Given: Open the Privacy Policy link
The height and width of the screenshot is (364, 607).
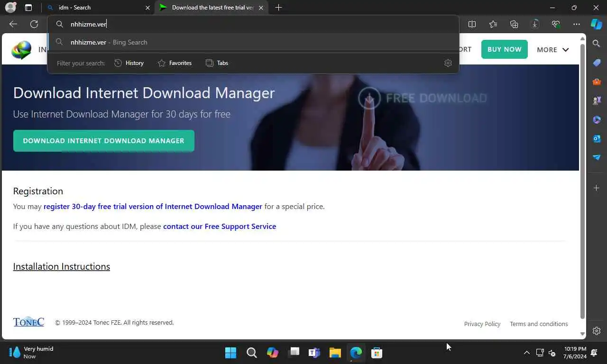Looking at the screenshot, I should (482, 324).
